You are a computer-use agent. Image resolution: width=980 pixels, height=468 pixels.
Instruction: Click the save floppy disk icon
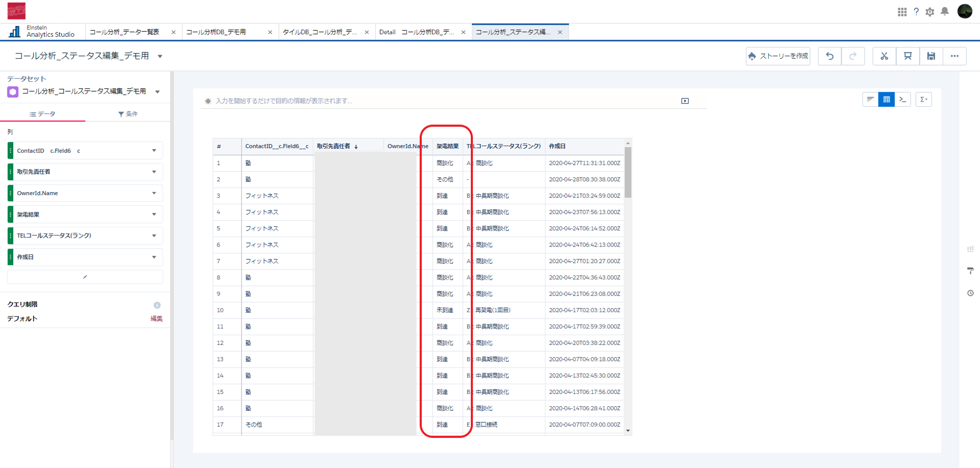point(931,56)
